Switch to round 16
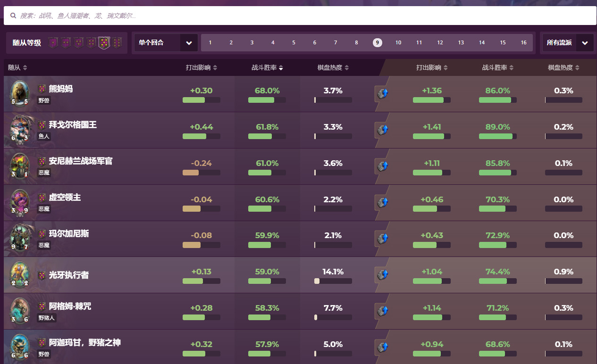 click(x=524, y=43)
